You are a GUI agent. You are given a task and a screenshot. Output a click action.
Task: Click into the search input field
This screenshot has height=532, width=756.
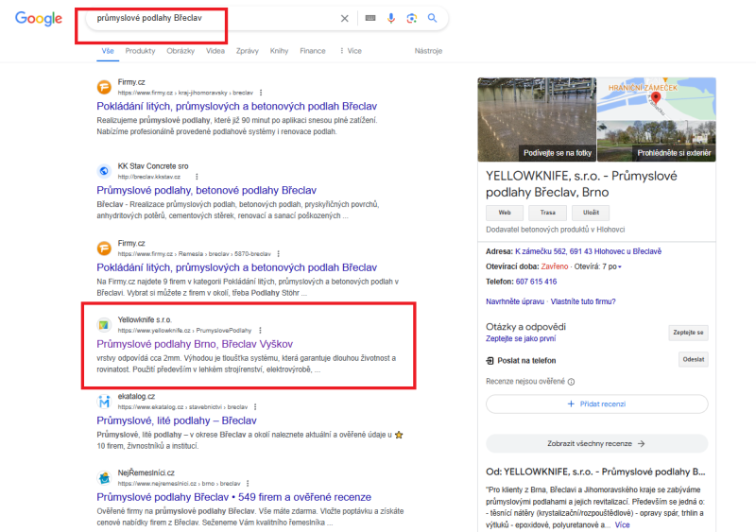[x=215, y=18]
